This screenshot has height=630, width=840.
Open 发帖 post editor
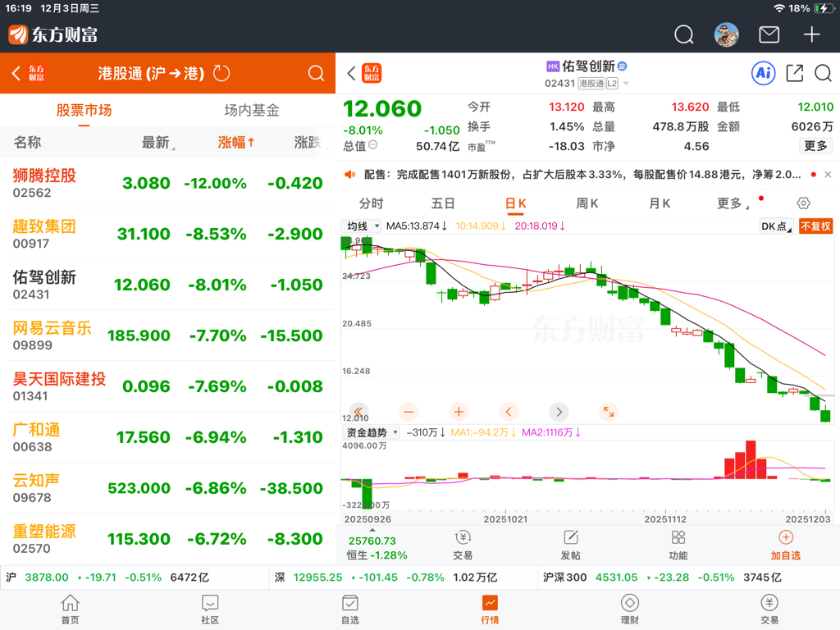click(571, 545)
